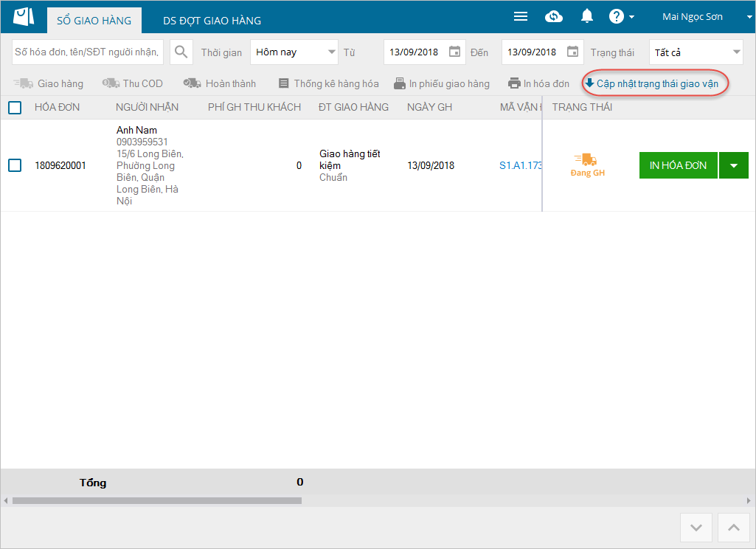This screenshot has width=756, height=549.
Task: Focus the invoice number search field
Action: [89, 52]
